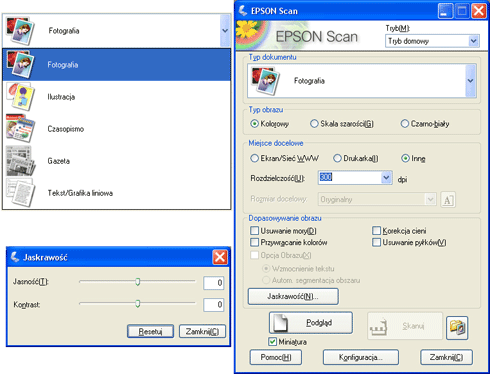Viewport: 490px width, 374px height.
Task: Click the Resetuj button
Action: point(150,331)
